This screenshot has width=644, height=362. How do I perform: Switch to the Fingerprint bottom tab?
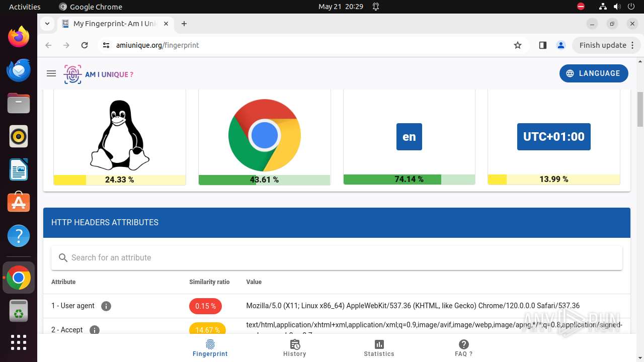[x=210, y=348]
